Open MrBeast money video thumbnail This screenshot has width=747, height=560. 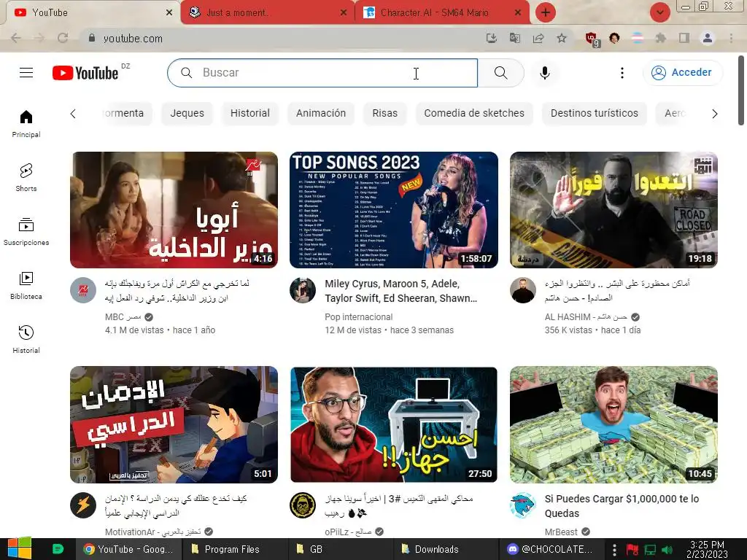[614, 425]
